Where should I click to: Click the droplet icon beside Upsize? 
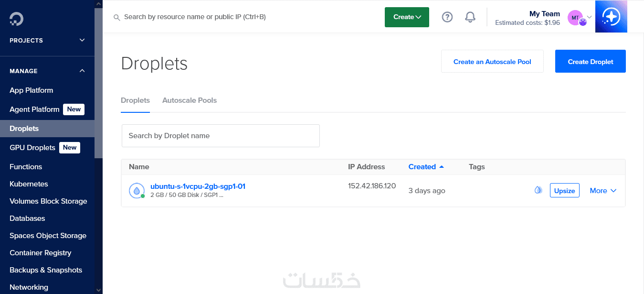(538, 190)
